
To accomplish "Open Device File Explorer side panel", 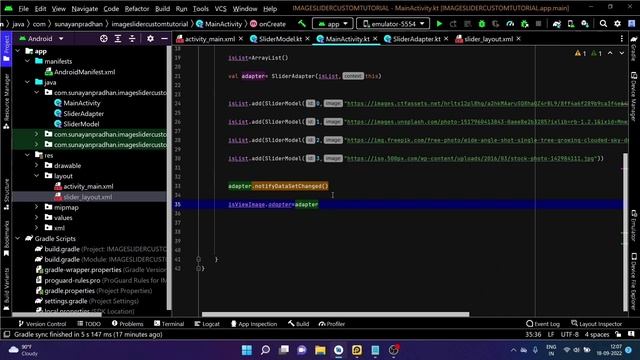I will (x=634, y=281).
